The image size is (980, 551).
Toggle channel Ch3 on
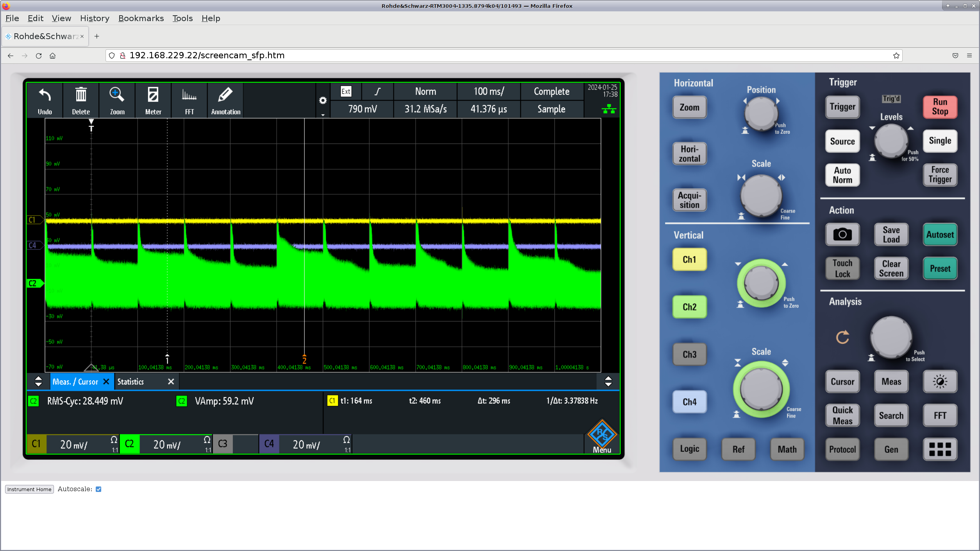click(x=689, y=354)
